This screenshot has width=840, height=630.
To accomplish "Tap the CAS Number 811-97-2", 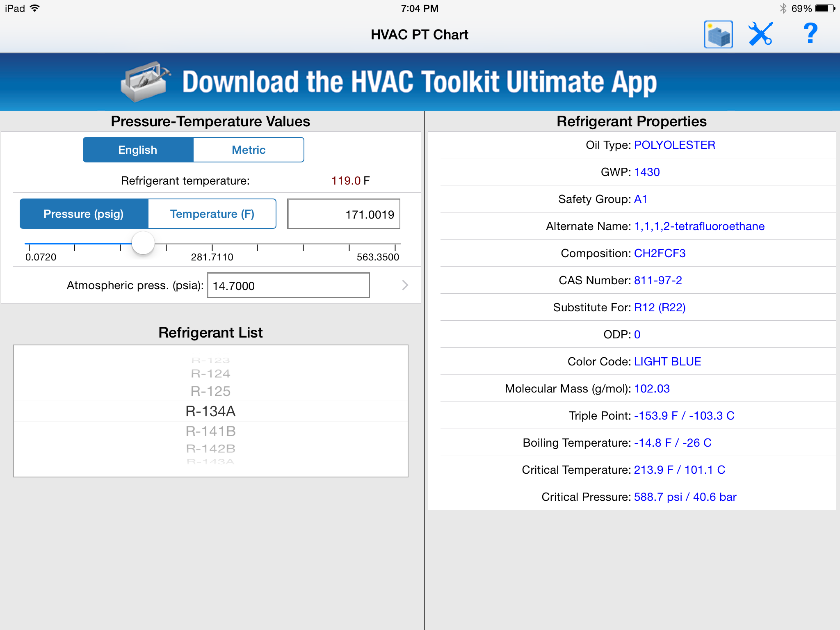I will point(658,280).
